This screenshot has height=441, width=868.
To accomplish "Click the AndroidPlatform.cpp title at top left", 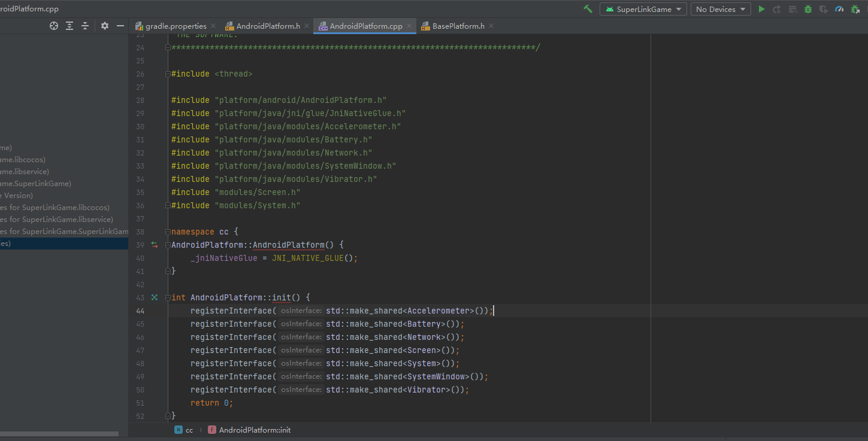I will 29,9.
